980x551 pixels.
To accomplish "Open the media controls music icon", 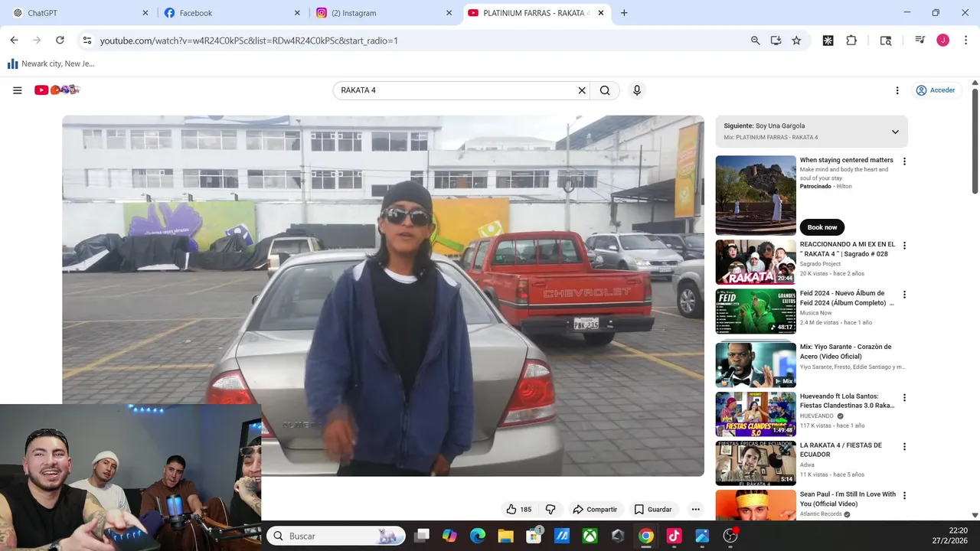I will coord(920,41).
